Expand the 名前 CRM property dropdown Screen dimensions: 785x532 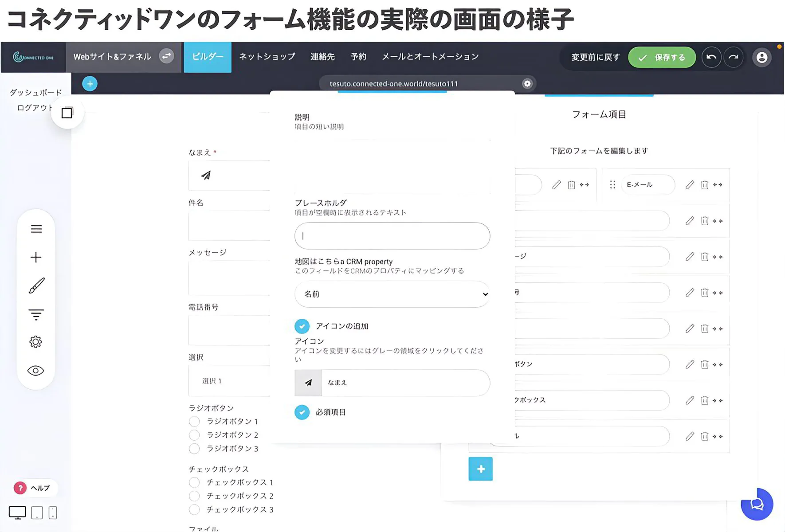coord(392,294)
